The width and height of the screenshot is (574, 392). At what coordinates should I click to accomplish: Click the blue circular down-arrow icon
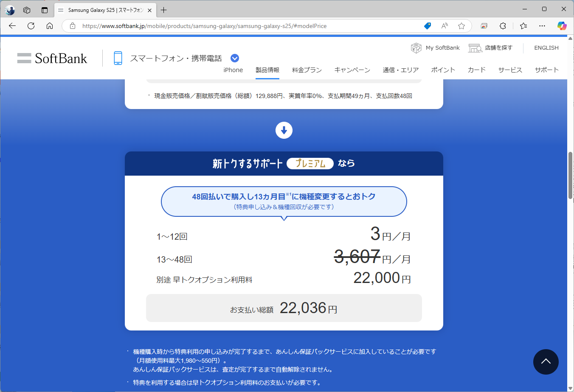click(284, 130)
